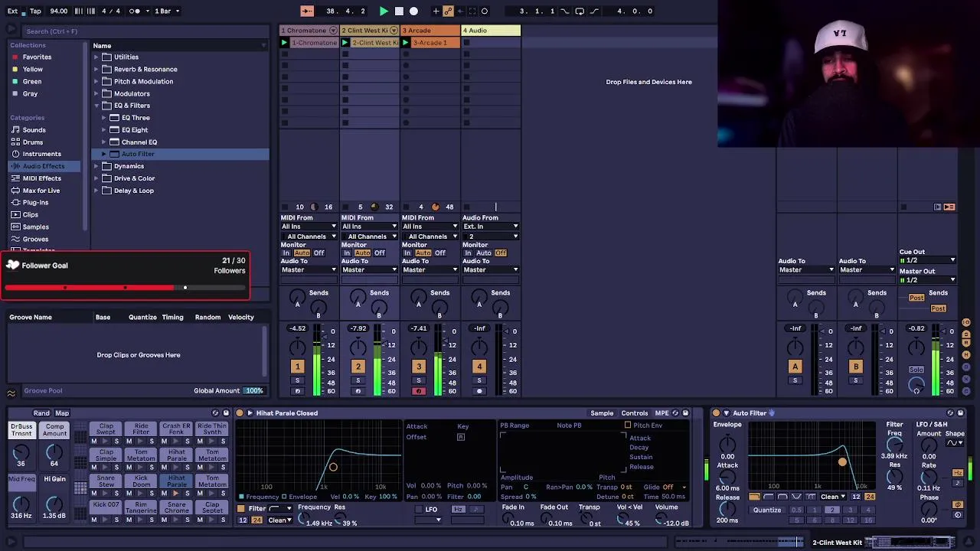The width and height of the screenshot is (980, 551).
Task: Select the Green collection
Action: 32,81
